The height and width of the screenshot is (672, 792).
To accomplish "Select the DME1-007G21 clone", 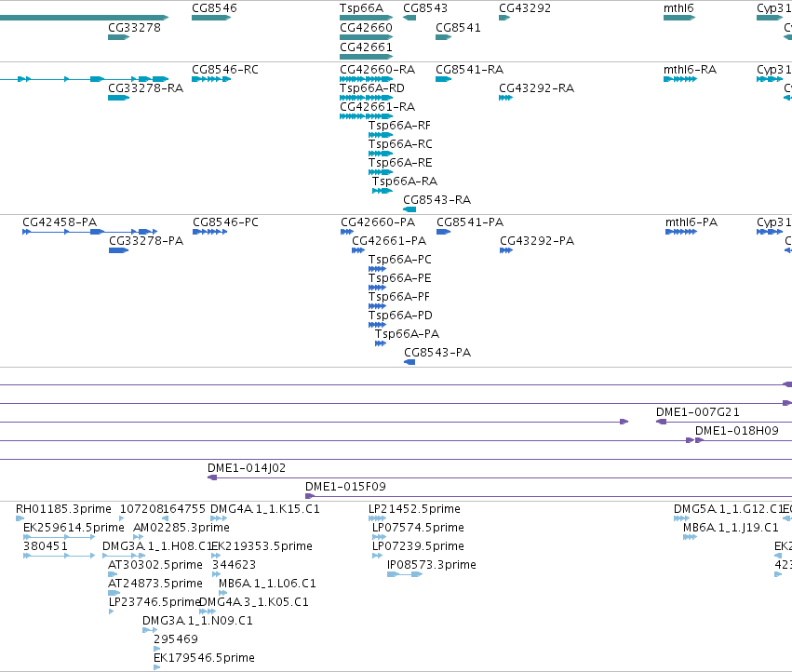I will (x=724, y=422).
